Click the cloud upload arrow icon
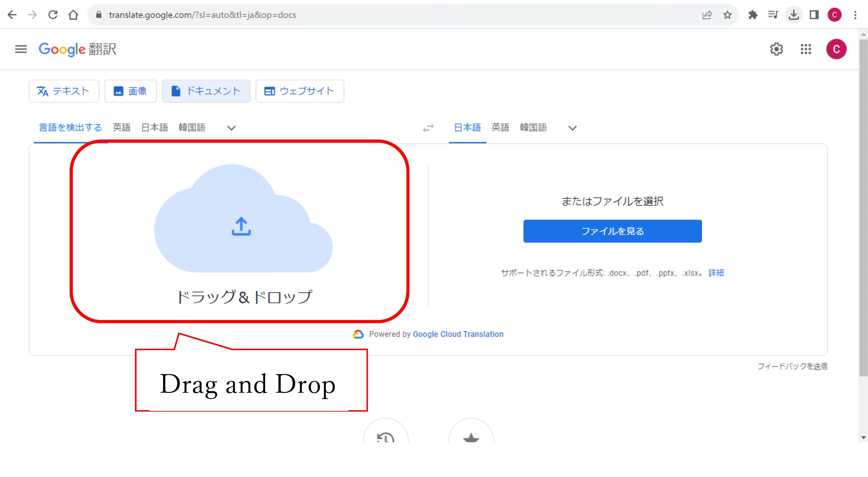 pyautogui.click(x=241, y=226)
